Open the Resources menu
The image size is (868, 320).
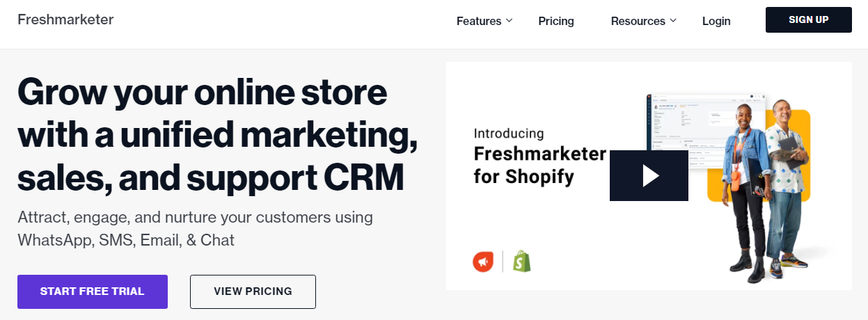click(x=638, y=21)
